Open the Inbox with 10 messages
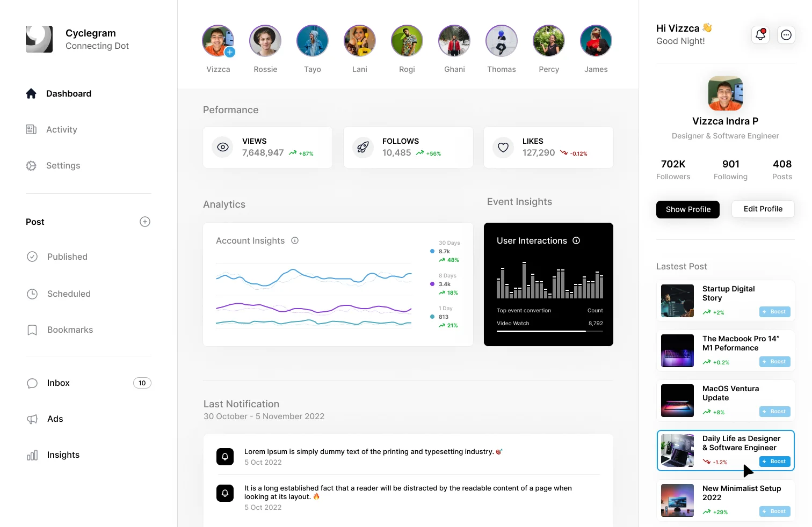 point(59,383)
